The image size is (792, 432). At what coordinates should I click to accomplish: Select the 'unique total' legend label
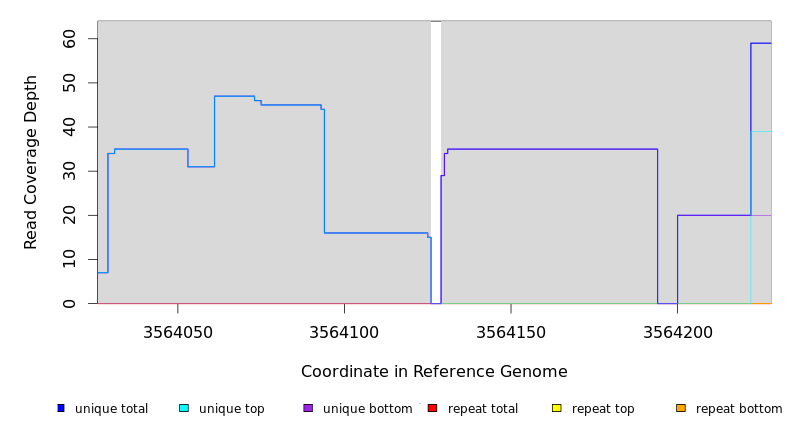coord(111,409)
